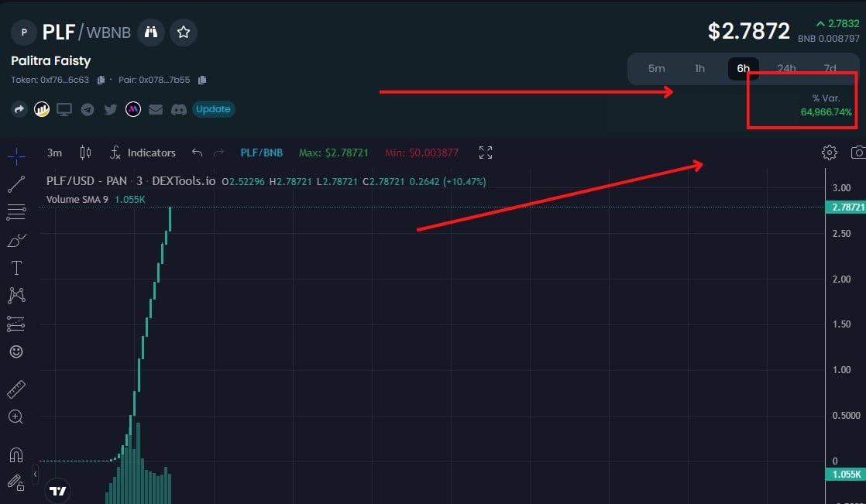Toggle the PLF/BNB price pair view
866x504 pixels.
pos(261,153)
